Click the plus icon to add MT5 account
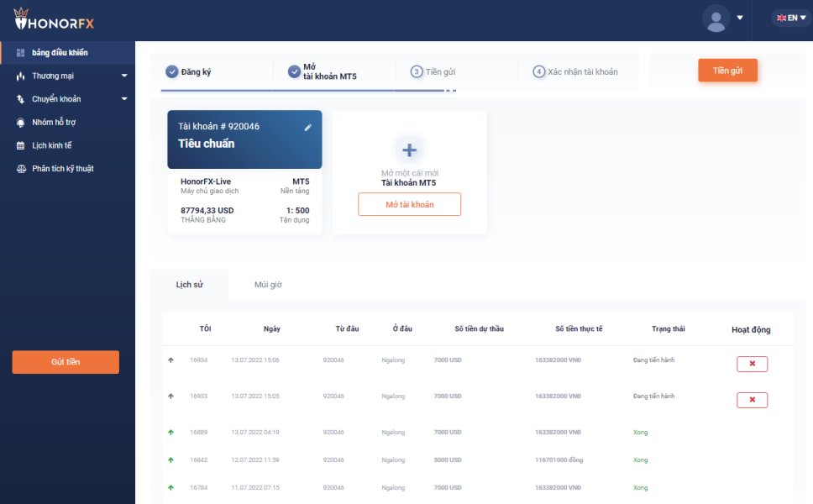Viewport: 813px width, 504px height. pyautogui.click(x=409, y=150)
